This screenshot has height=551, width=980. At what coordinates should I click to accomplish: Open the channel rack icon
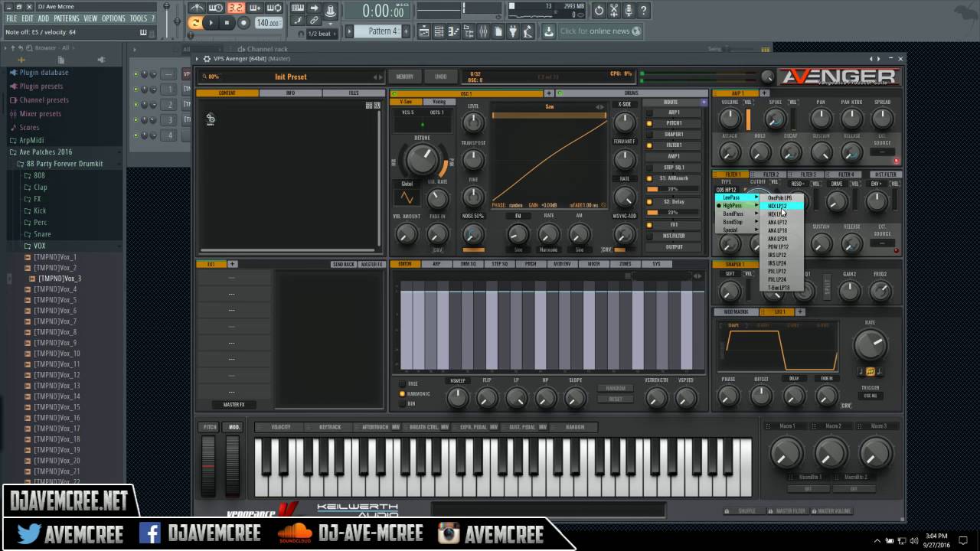439,31
